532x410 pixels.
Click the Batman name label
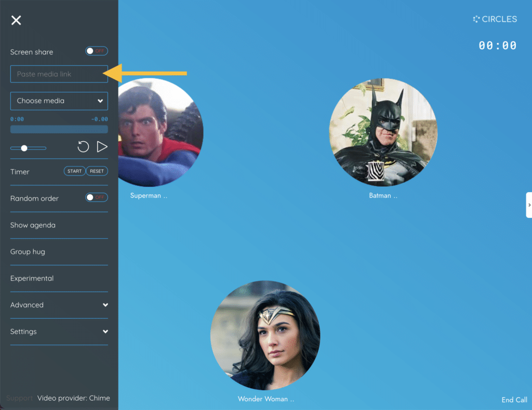pyautogui.click(x=383, y=196)
